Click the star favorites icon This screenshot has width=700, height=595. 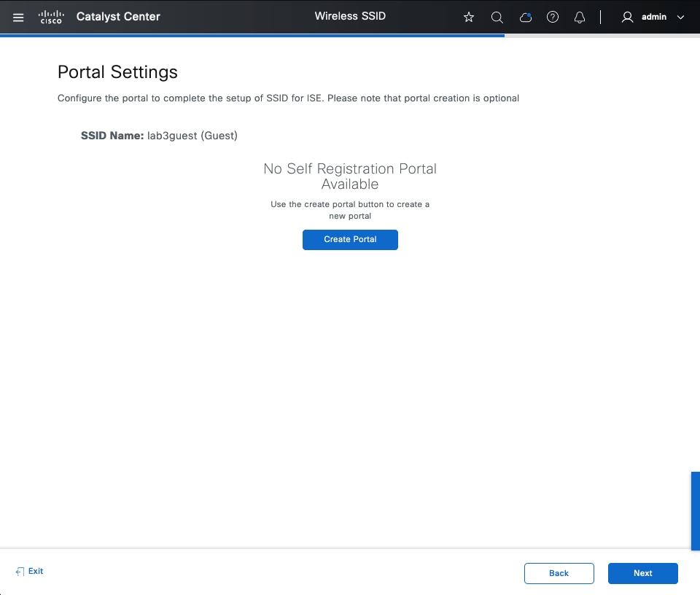469,17
